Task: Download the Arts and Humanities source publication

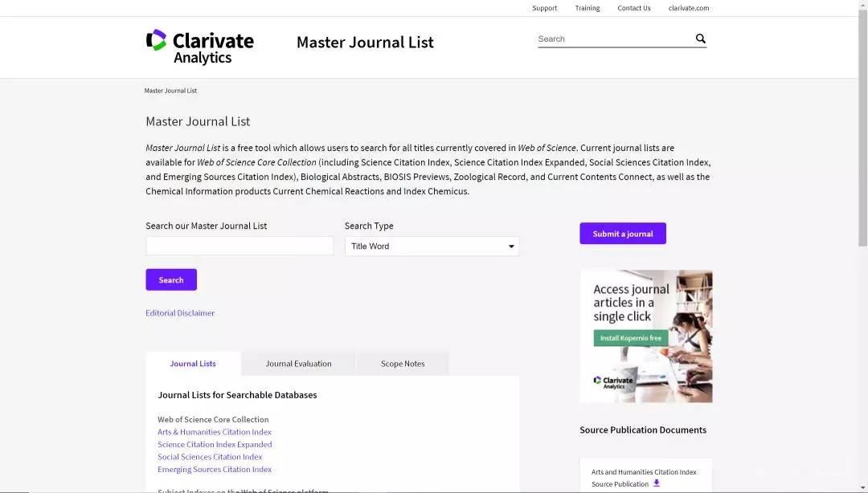Action: pos(657,483)
